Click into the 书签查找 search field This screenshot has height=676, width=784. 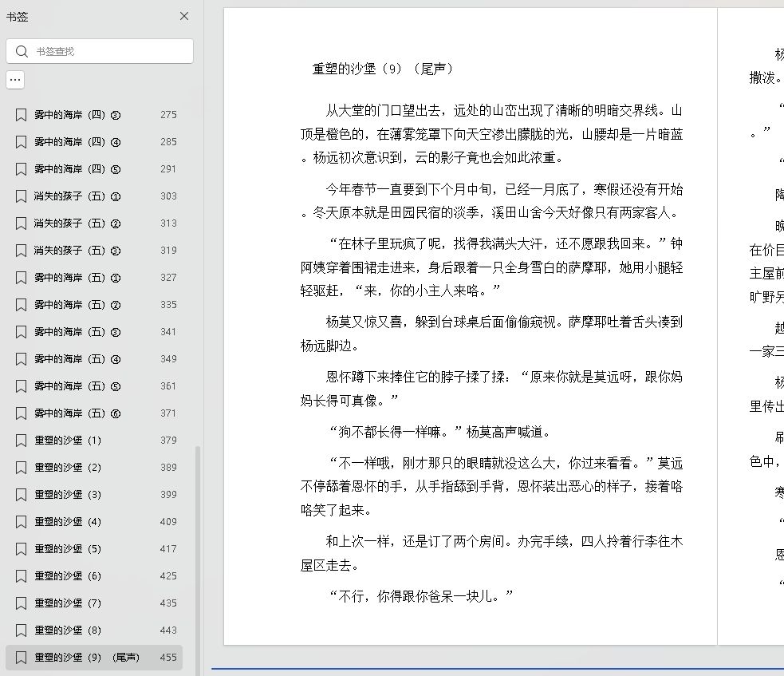(x=104, y=51)
